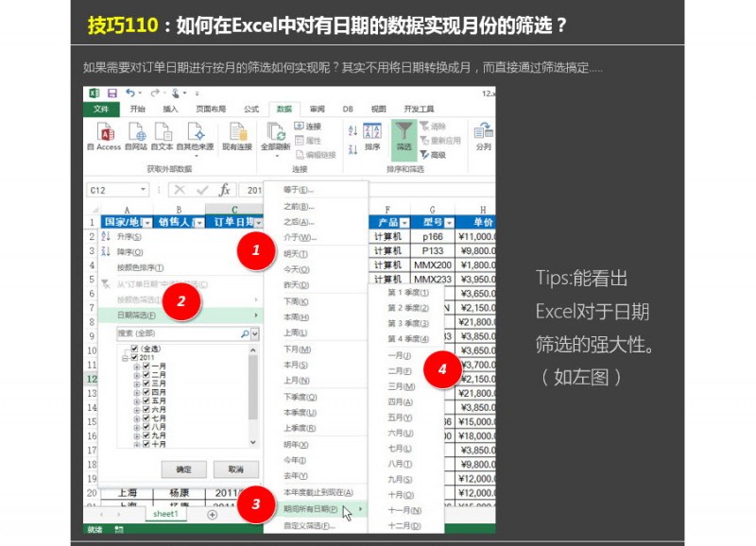Pick 三月 from the months submenu
This screenshot has height=546, width=756.
point(402,386)
